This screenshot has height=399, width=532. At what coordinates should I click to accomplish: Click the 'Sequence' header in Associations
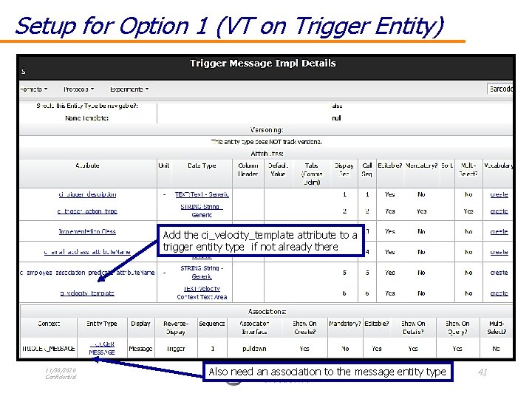click(212, 324)
